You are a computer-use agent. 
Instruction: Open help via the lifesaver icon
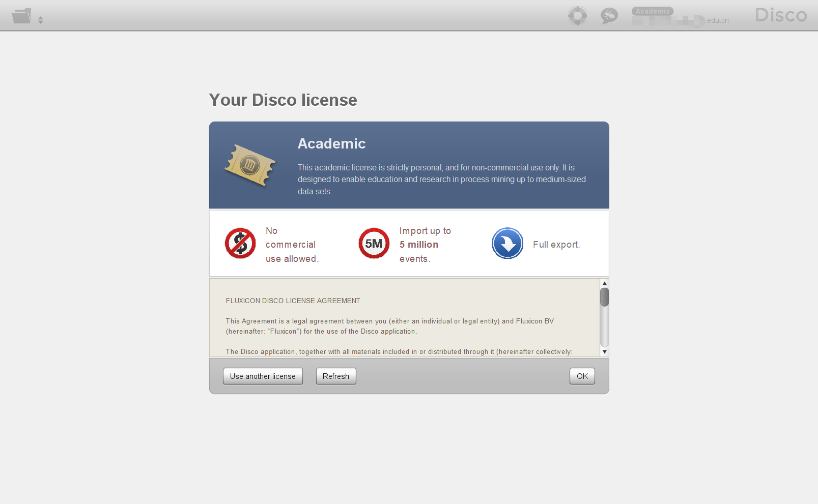(577, 16)
